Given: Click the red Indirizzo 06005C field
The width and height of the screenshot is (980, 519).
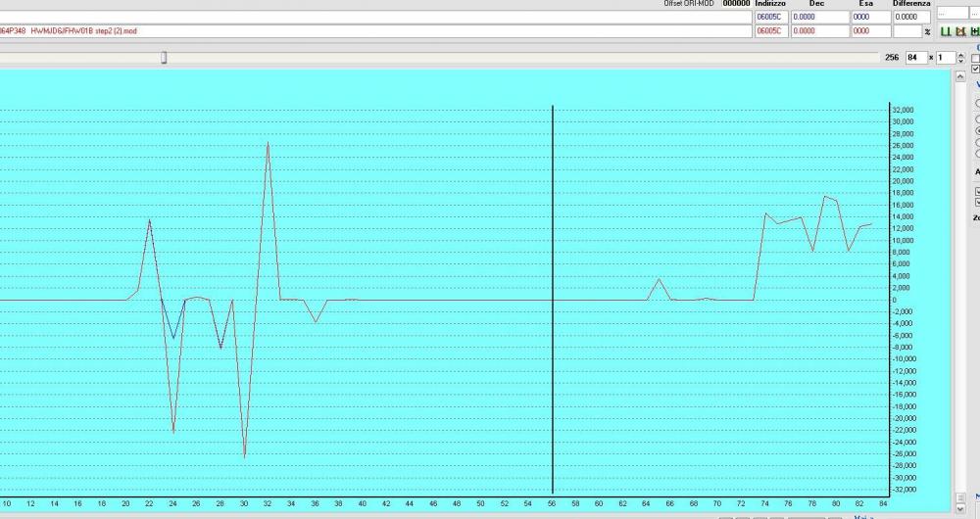Looking at the screenshot, I should (x=769, y=31).
